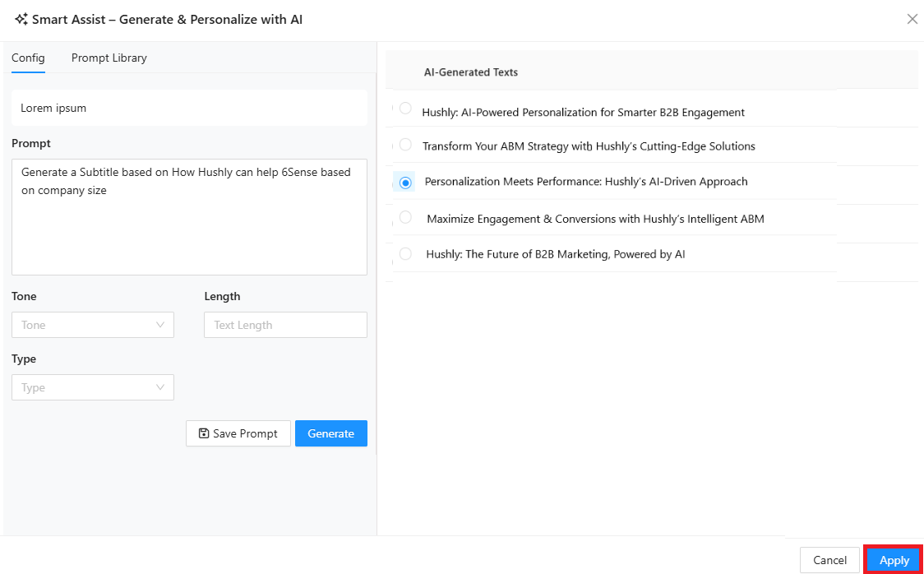Click the Generate button
Screen dimensions: 924x574
click(330, 433)
